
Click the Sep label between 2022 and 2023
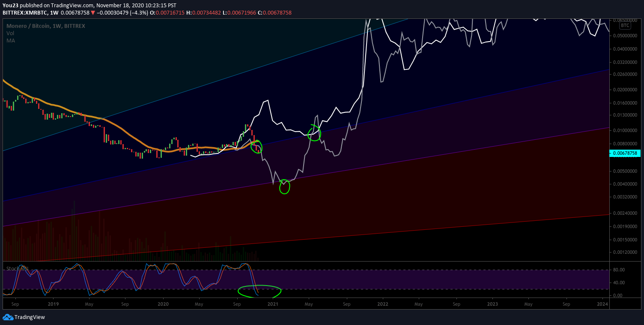(456, 304)
